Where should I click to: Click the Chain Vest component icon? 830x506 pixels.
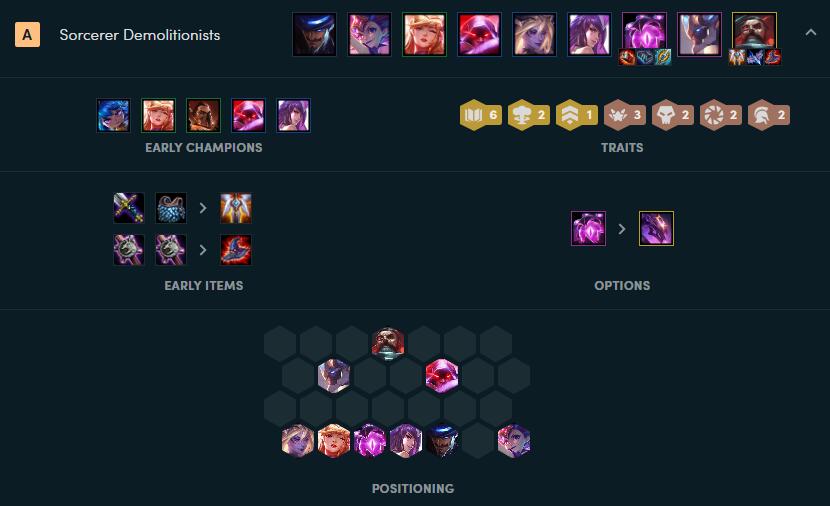170,208
